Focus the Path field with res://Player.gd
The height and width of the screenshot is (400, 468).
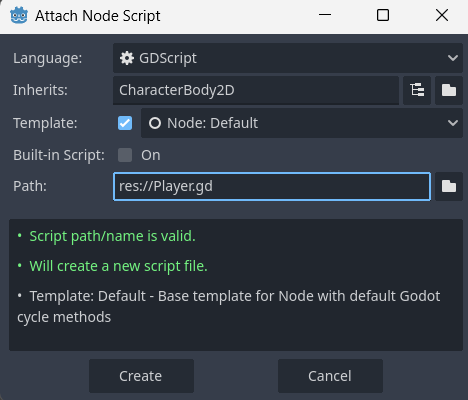tap(272, 186)
